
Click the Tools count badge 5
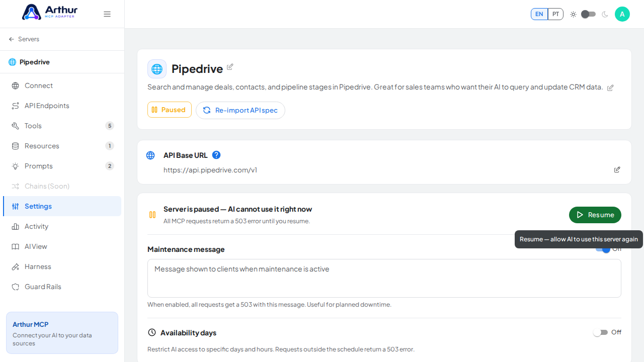[x=110, y=126]
